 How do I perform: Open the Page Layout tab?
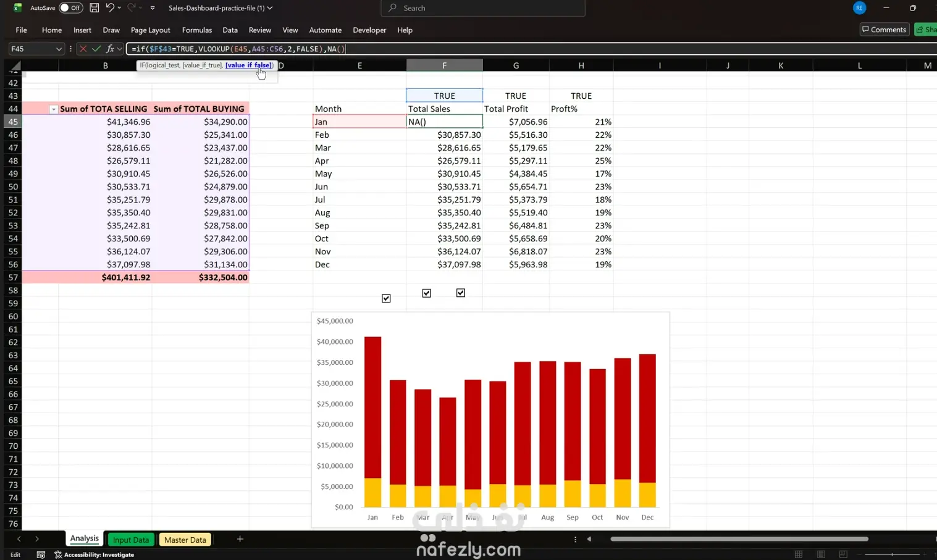click(150, 30)
